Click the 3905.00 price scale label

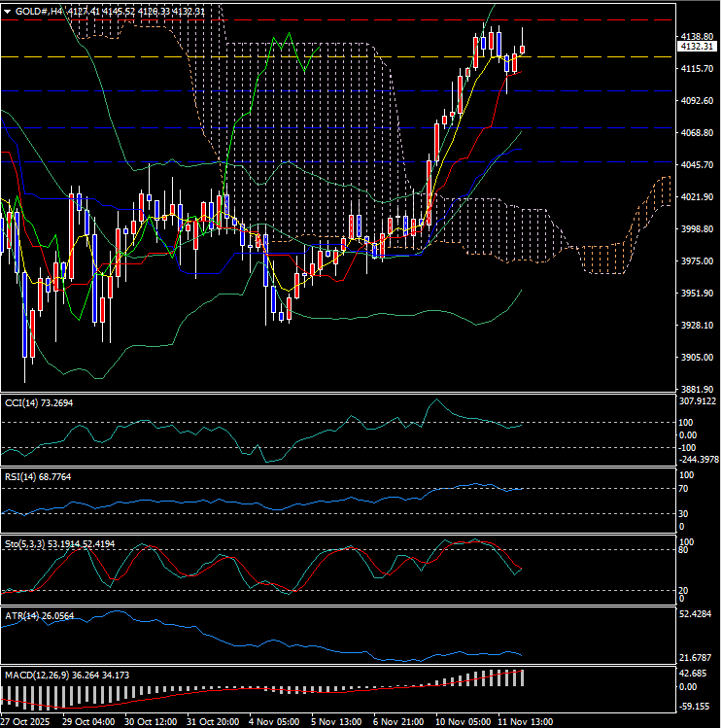pyautogui.click(x=697, y=358)
